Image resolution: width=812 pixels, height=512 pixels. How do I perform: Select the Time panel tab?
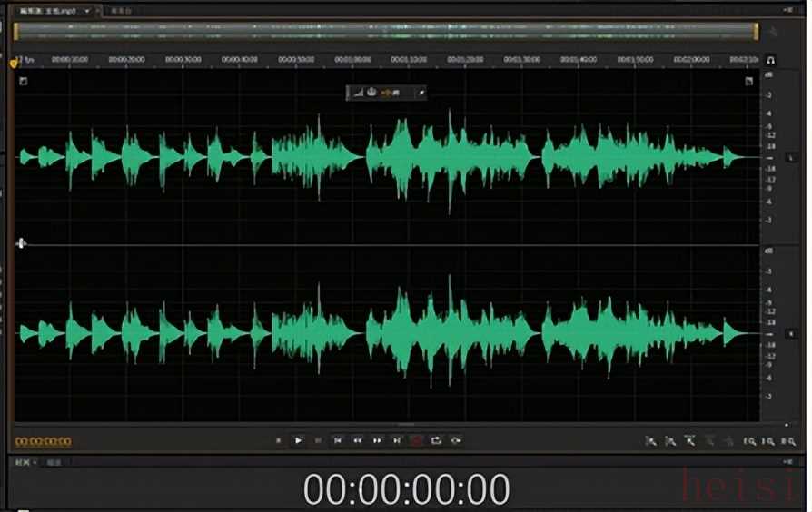tap(22, 462)
